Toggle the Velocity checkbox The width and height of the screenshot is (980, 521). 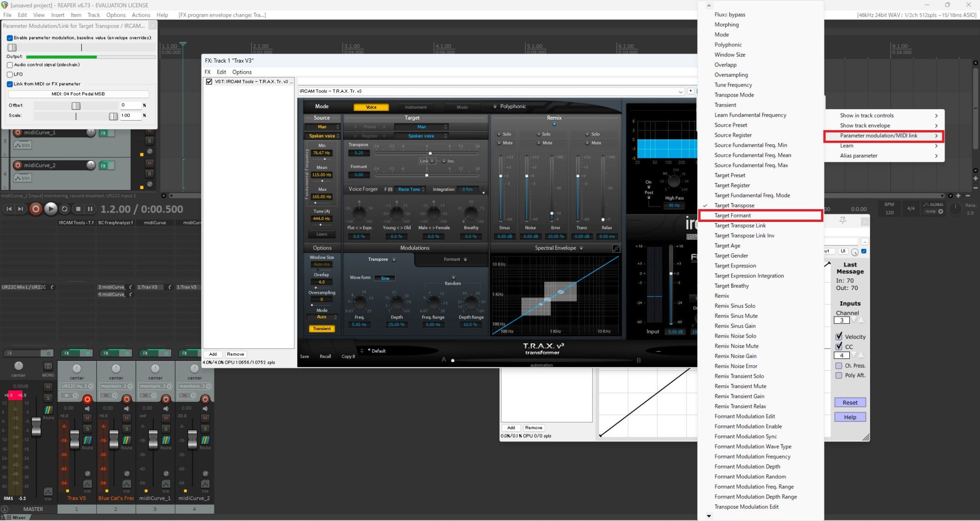tap(838, 336)
